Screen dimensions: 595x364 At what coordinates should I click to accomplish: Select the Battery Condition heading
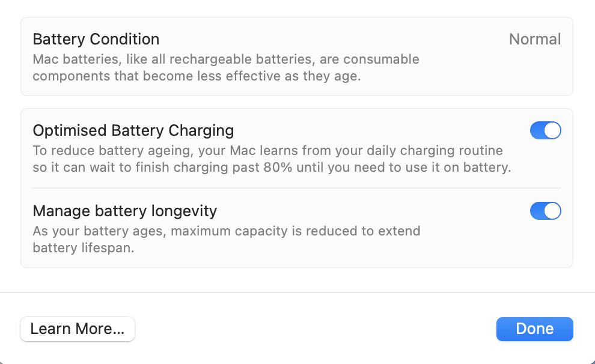(96, 39)
